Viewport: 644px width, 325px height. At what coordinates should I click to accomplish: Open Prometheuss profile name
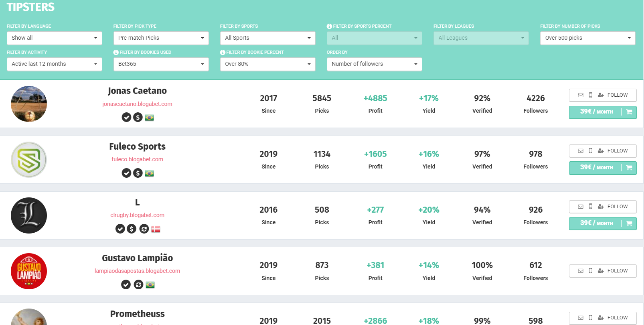coord(137,314)
